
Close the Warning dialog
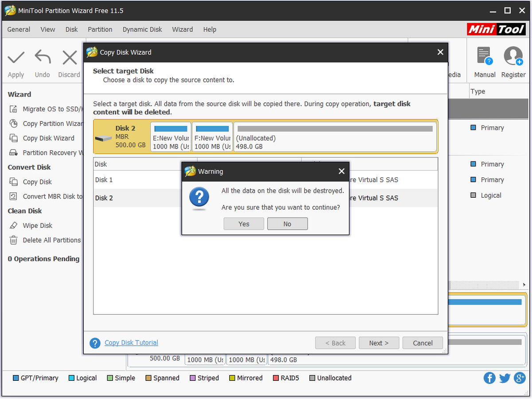(341, 171)
